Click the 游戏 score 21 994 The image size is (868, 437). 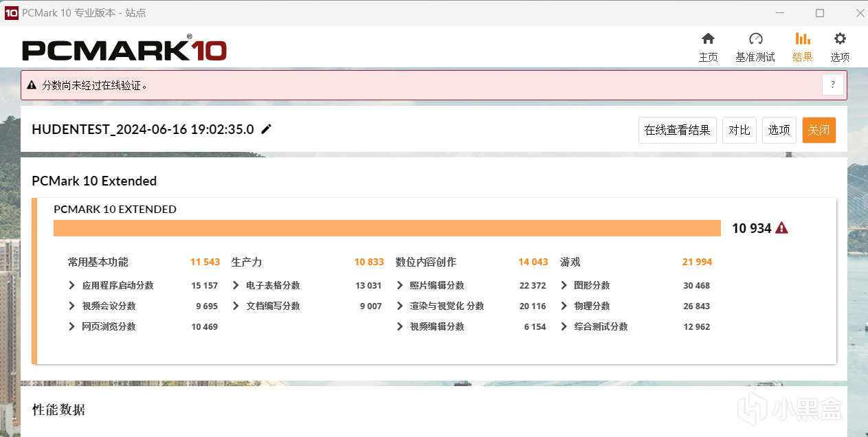[x=697, y=262]
